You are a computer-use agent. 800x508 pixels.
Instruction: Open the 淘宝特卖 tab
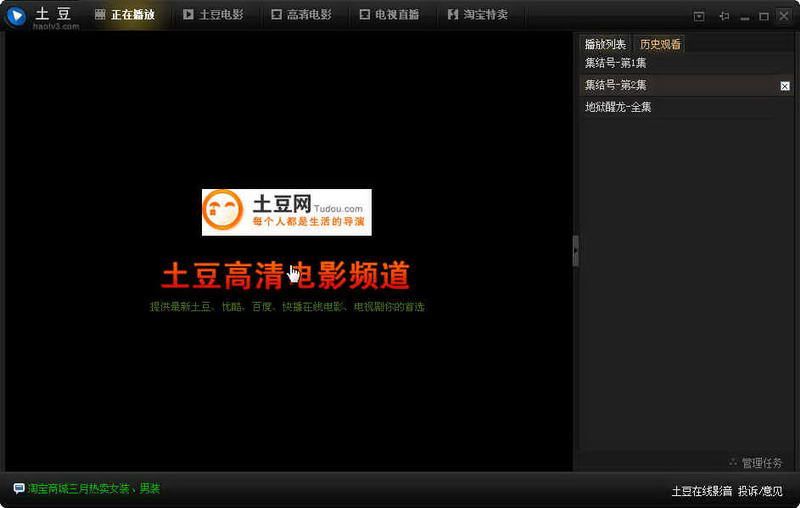[x=478, y=15]
